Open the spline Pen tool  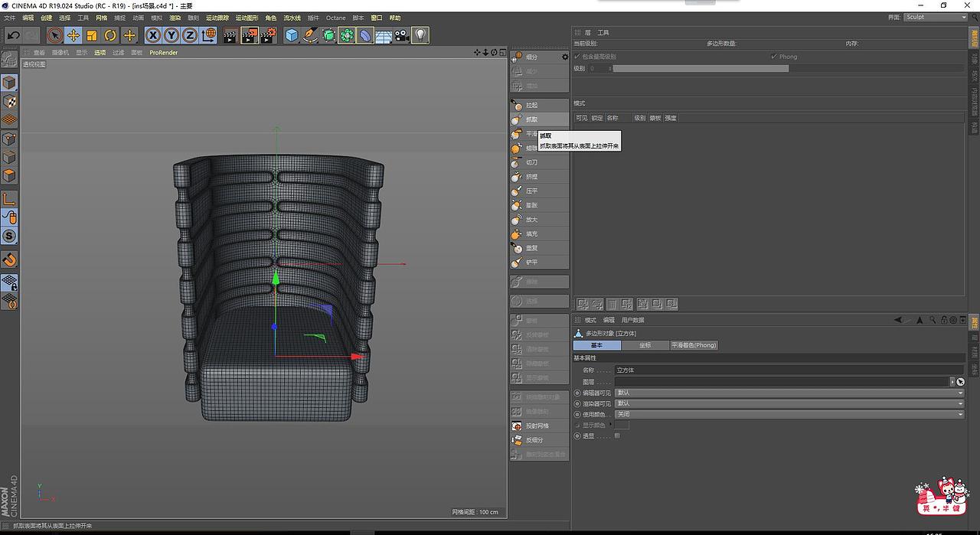pos(310,35)
